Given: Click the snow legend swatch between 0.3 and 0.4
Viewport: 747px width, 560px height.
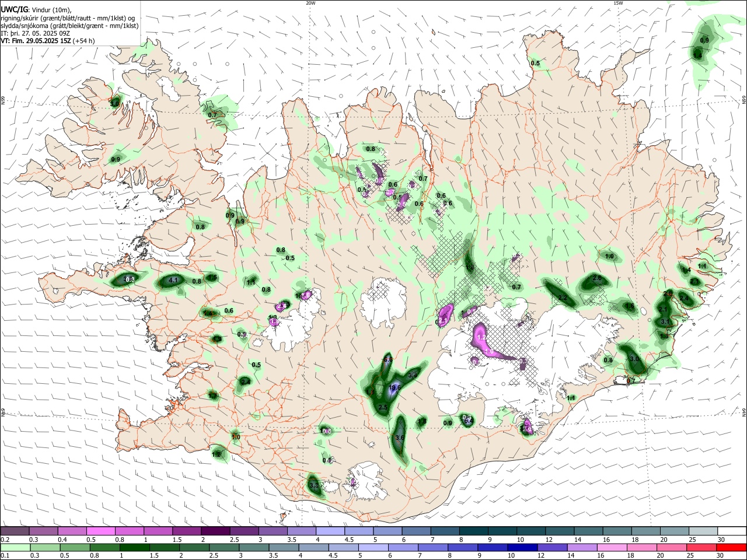Looking at the screenshot, I should tap(44, 531).
